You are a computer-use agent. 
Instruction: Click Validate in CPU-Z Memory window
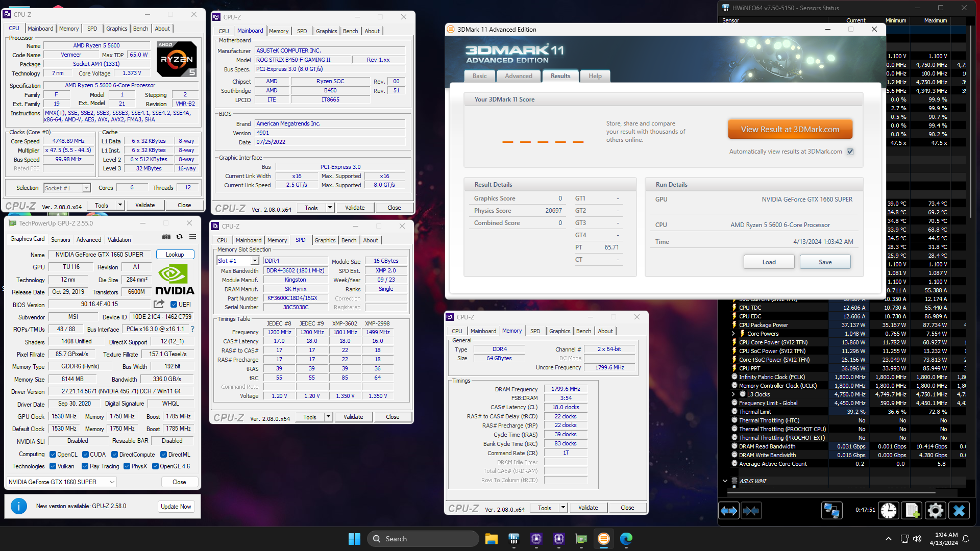coord(588,508)
